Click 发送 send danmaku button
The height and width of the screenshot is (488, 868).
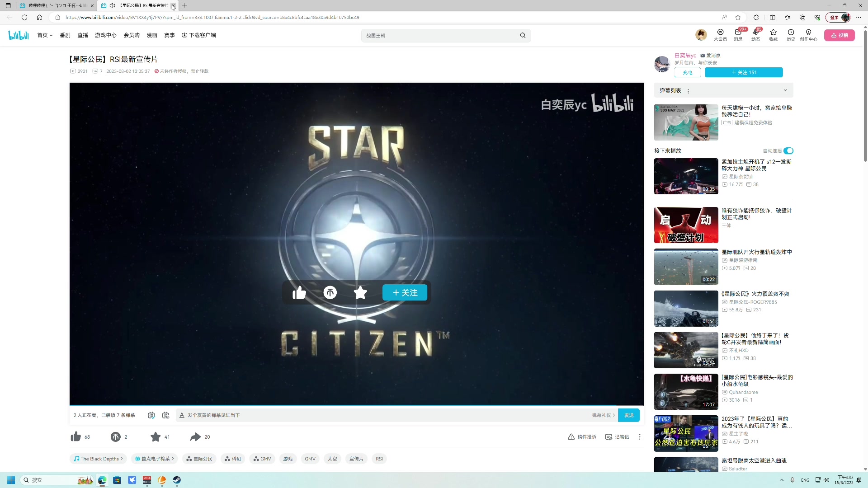[x=629, y=415]
